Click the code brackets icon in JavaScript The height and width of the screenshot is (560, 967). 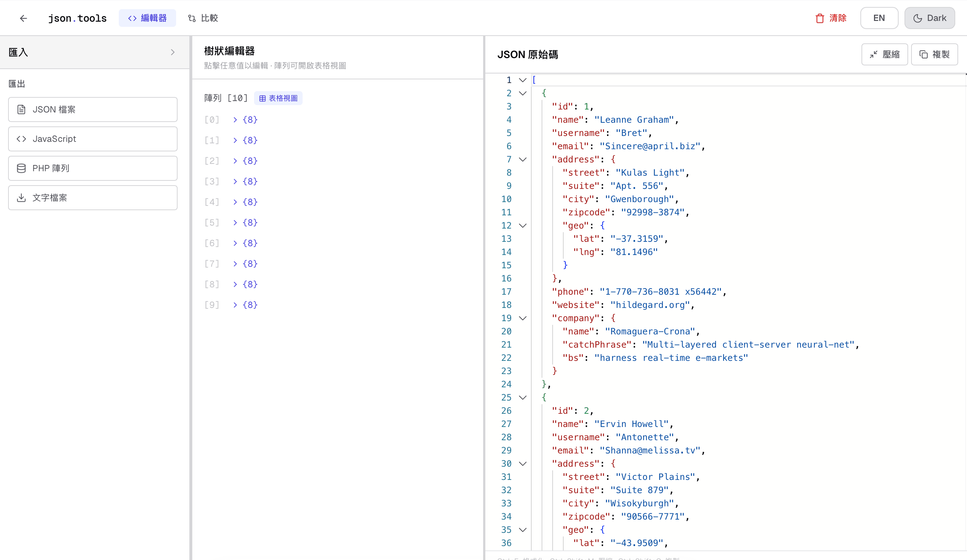pyautogui.click(x=21, y=139)
